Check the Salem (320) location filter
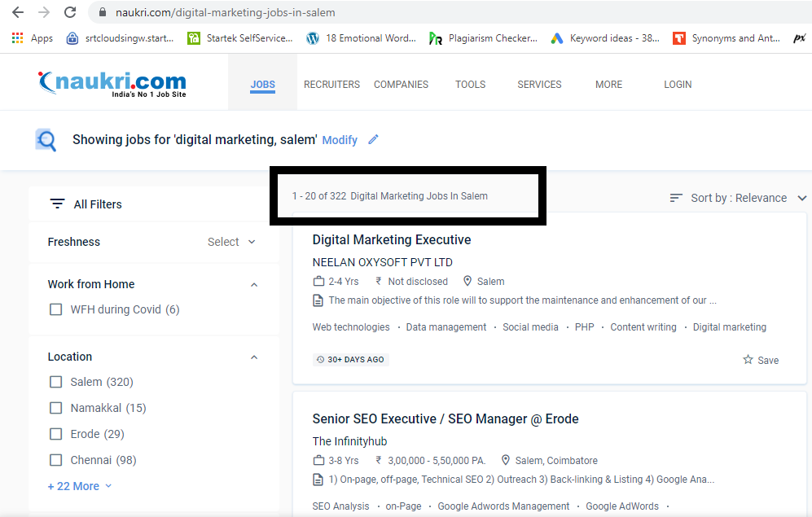 pyautogui.click(x=55, y=382)
